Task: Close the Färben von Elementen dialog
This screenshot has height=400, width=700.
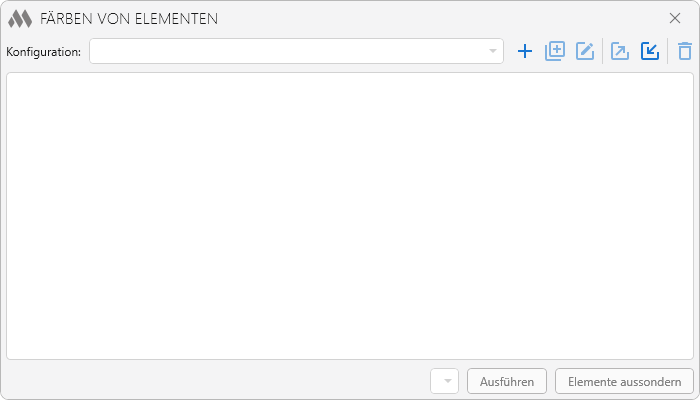Action: click(x=675, y=18)
